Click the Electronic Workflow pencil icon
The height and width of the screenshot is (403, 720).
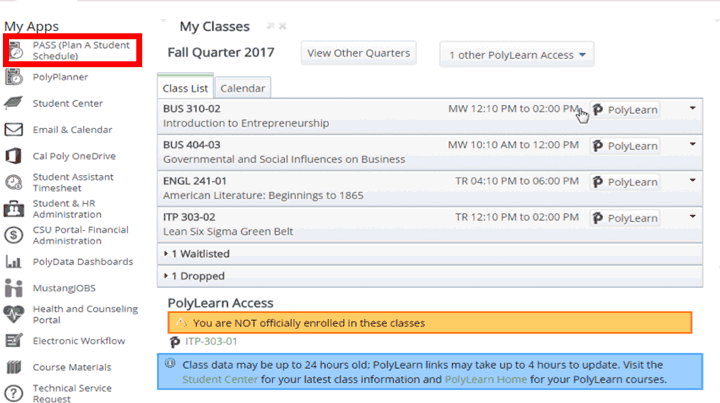pos(14,341)
